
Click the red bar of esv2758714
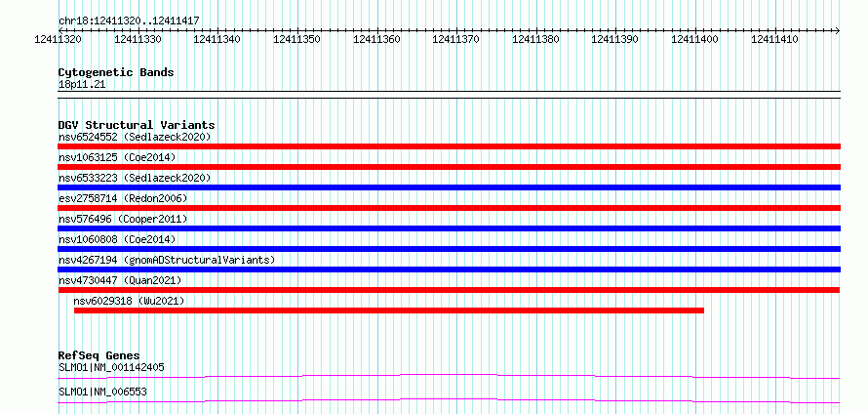click(449, 208)
